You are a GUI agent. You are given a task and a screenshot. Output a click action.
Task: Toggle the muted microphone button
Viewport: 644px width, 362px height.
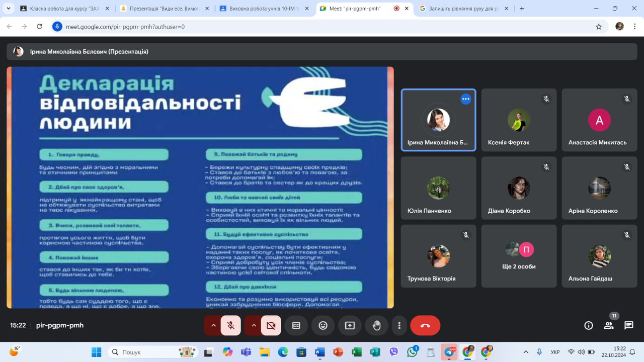click(x=230, y=325)
